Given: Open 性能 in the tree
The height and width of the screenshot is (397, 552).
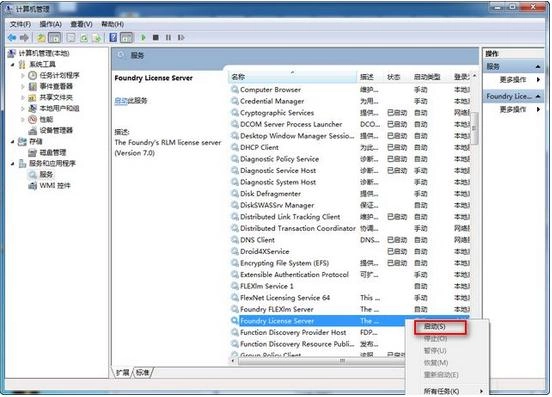Looking at the screenshot, I should pos(46,120).
